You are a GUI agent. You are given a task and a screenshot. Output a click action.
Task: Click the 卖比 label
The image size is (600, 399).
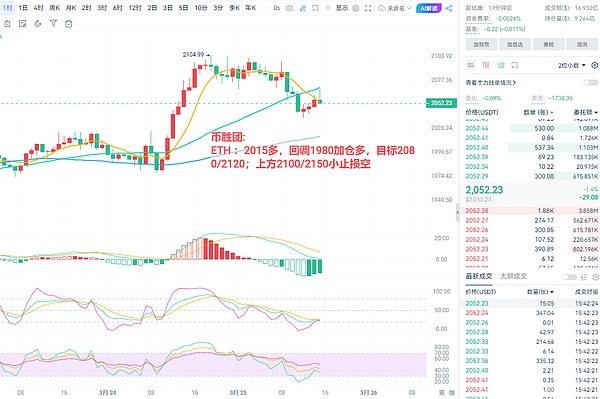click(472, 98)
